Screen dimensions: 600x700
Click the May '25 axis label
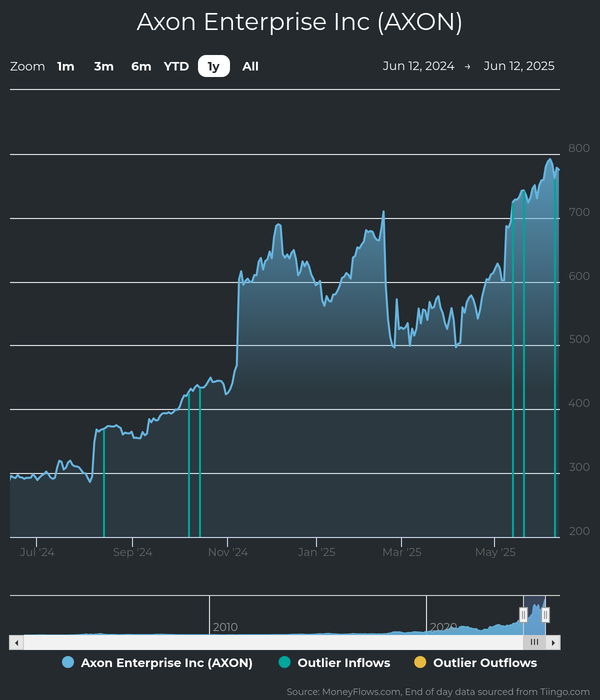495,552
